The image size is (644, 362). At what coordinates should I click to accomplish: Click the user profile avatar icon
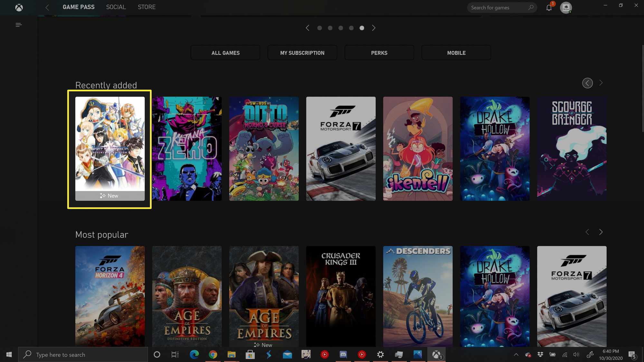pyautogui.click(x=566, y=7)
